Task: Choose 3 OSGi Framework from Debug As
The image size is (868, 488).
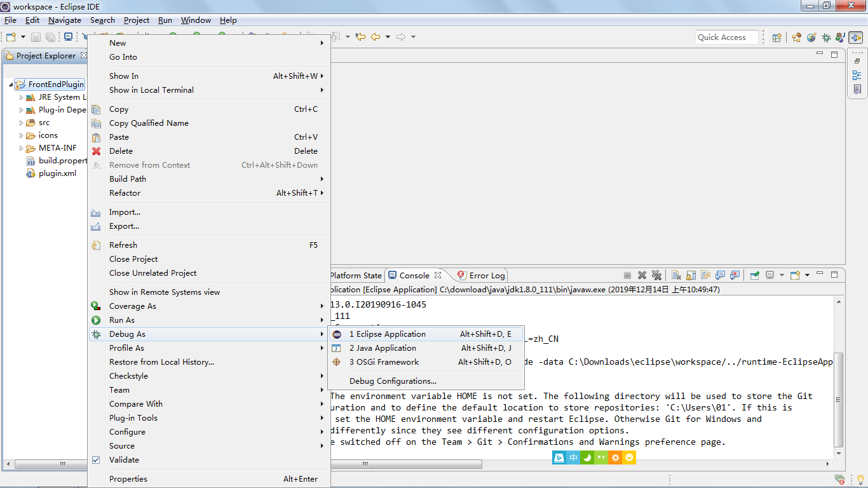Action: (426, 362)
